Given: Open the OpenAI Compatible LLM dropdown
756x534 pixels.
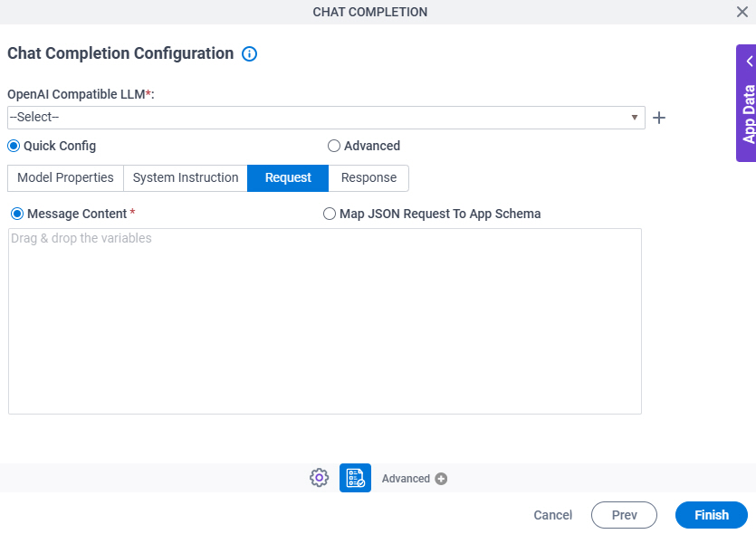Looking at the screenshot, I should (x=326, y=118).
